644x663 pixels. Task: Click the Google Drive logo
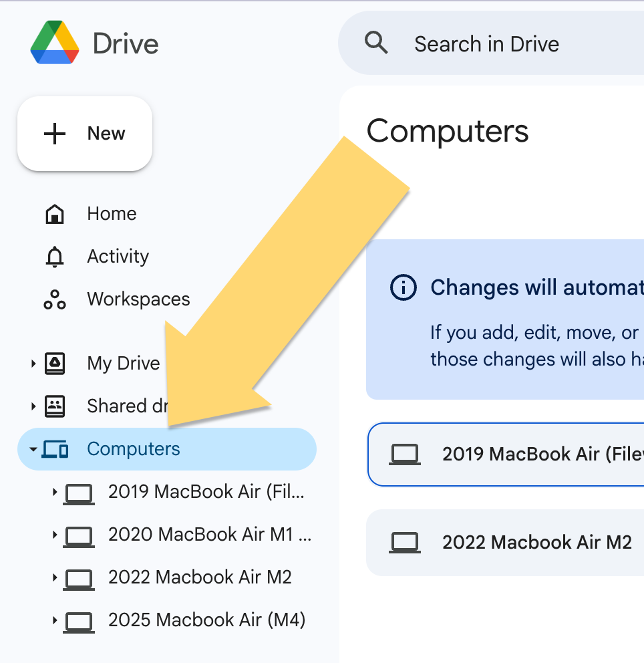(55, 42)
